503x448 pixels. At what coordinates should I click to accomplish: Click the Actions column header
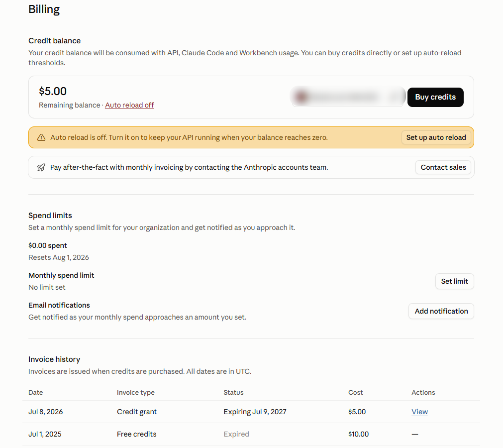423,392
